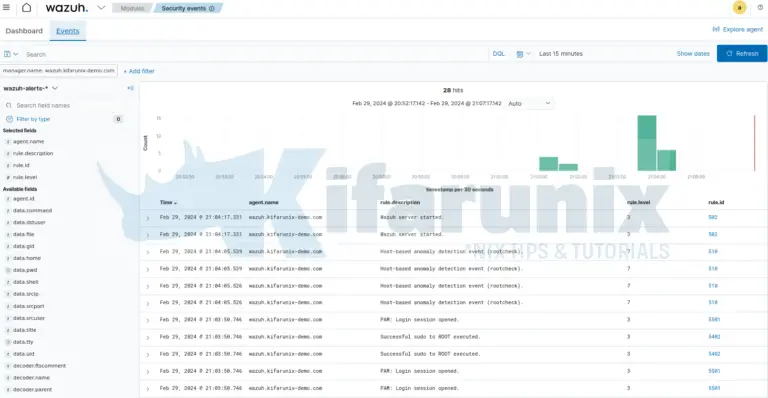The image size is (768, 398).
Task: Click the agent.name column header
Action: 264,202
